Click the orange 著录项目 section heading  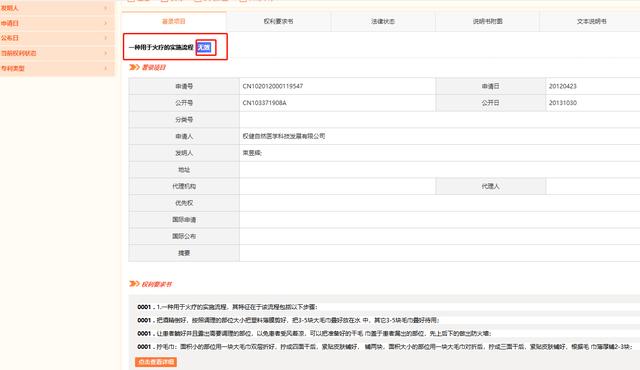click(153, 67)
